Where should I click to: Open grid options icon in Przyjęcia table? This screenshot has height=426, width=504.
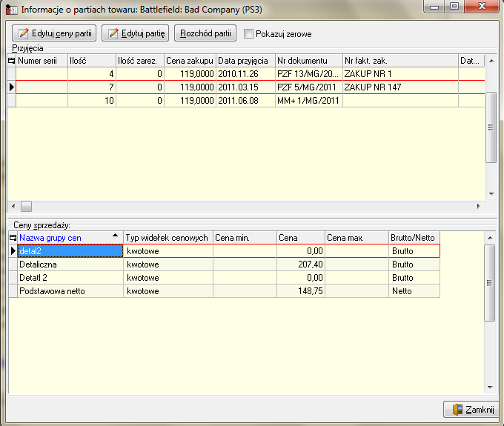(12, 61)
